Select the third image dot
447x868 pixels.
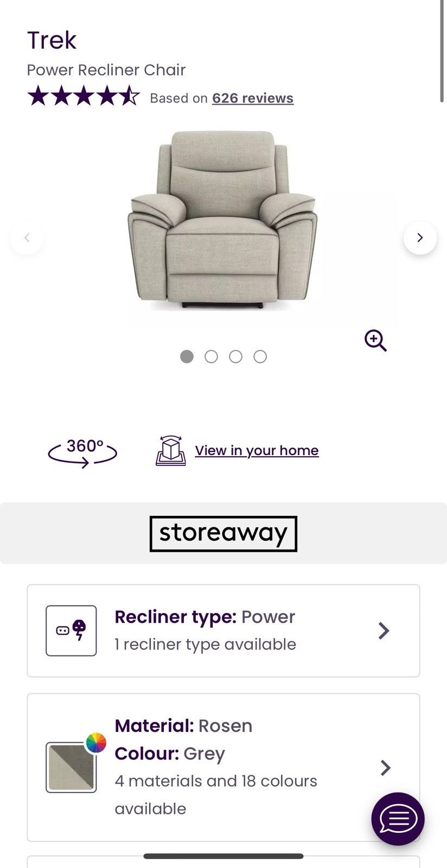coord(235,356)
